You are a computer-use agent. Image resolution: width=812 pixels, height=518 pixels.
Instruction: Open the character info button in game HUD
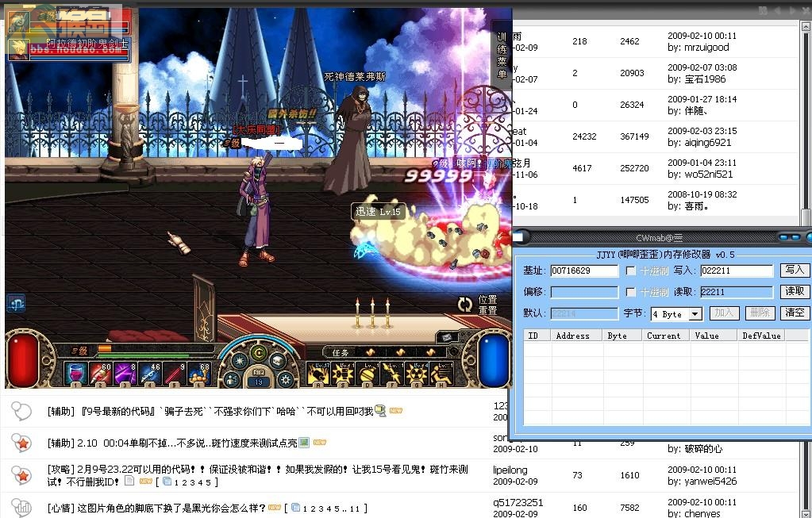coord(232,379)
